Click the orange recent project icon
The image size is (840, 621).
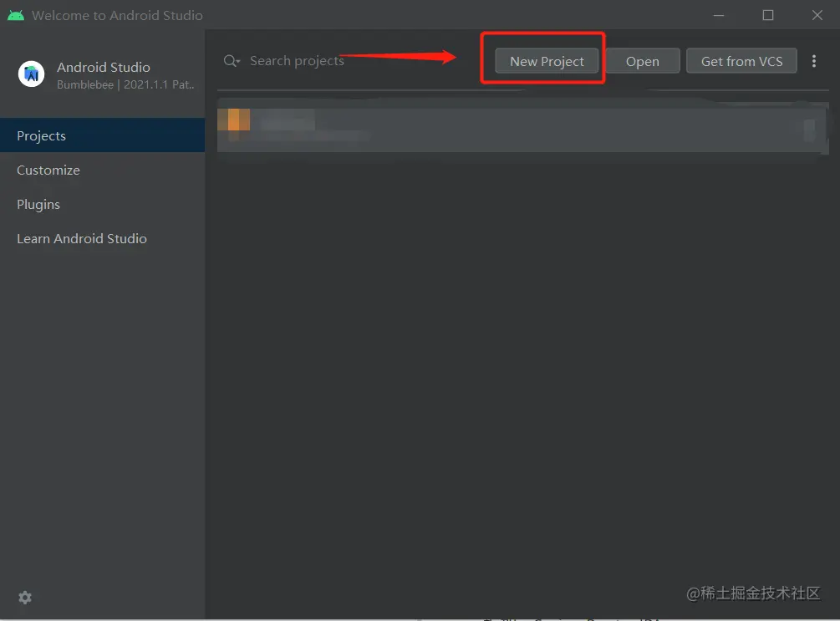click(233, 120)
